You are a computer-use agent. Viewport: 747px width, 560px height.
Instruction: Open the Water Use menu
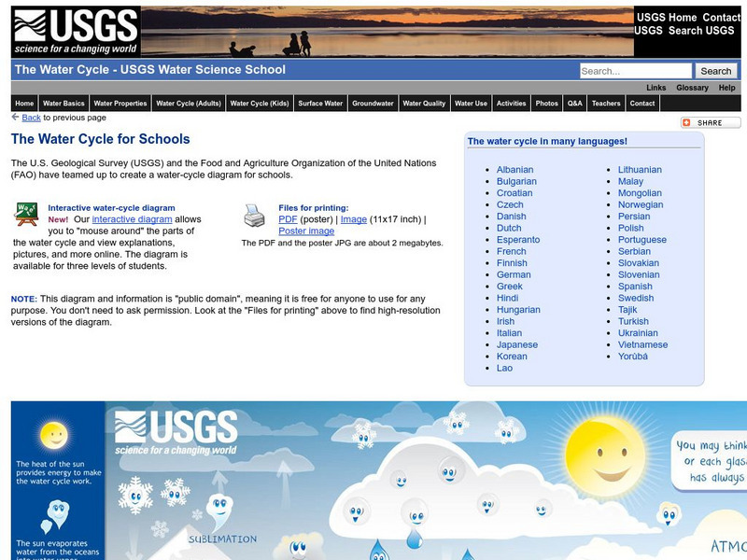click(471, 104)
